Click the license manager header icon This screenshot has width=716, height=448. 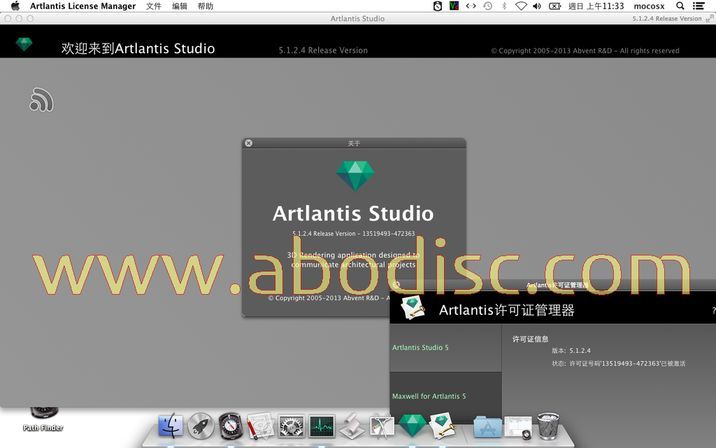tap(414, 309)
